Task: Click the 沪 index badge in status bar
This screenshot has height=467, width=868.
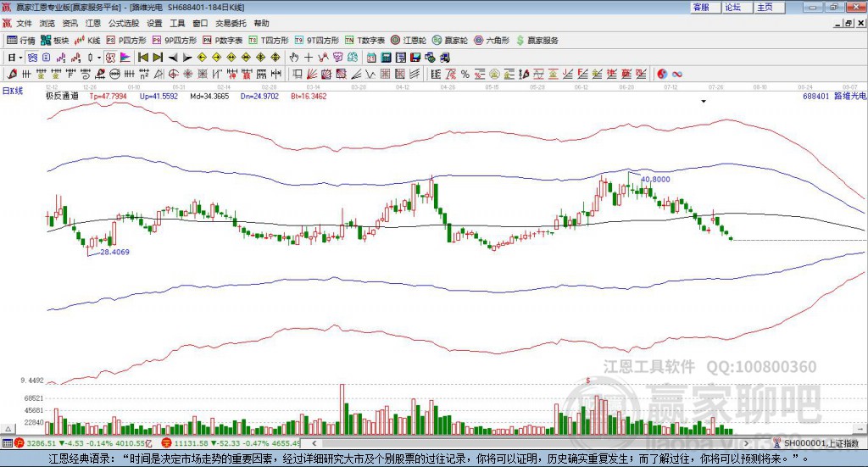Action: point(19,443)
